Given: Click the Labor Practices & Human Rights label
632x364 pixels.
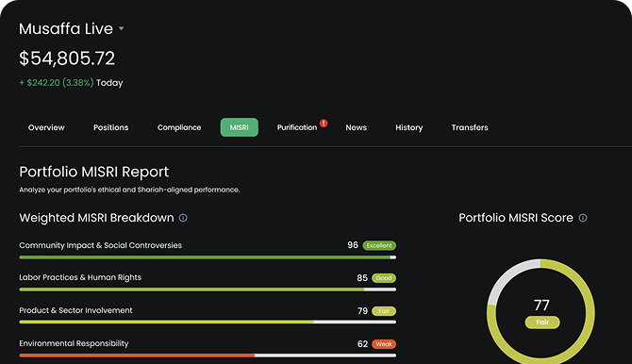Looking at the screenshot, I should coord(80,277).
